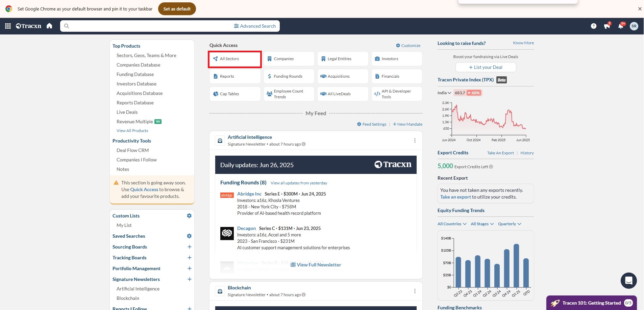Open Artificial Intelligence feed options menu
The image size is (644, 310).
coord(415,140)
